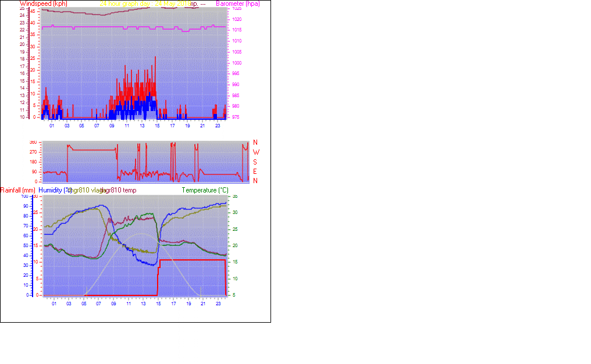Click hour 23 on windspeed chart axis
Image resolution: width=591 pixels, height=364 pixels.
click(x=218, y=126)
